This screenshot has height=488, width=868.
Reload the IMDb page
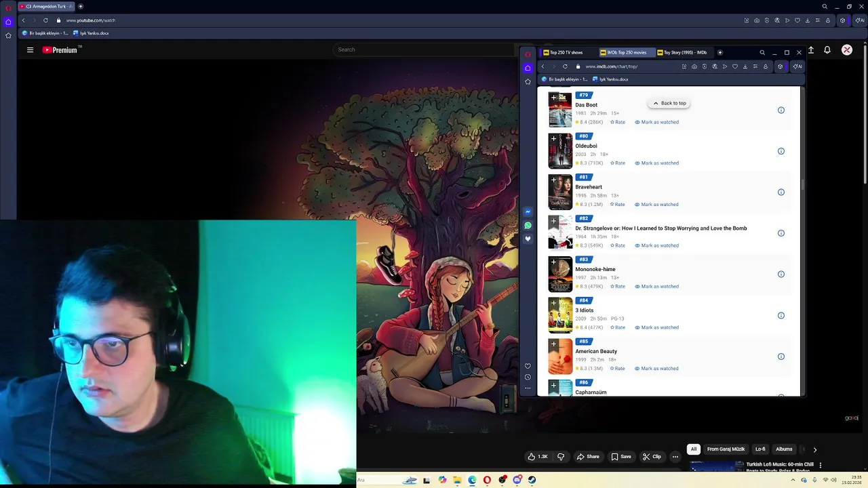565,66
